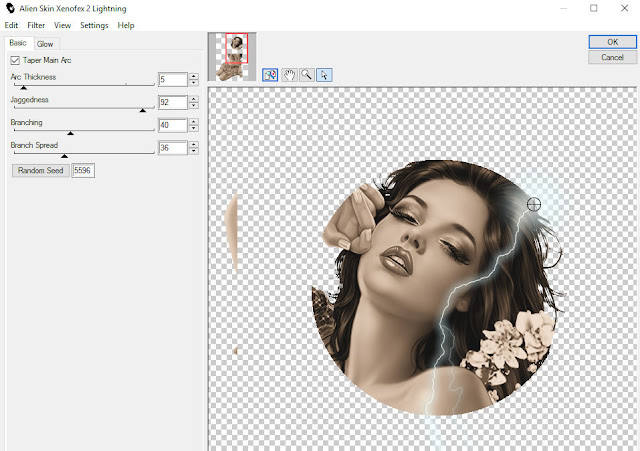Open the Edit menu
Image resolution: width=640 pixels, height=451 pixels.
point(11,25)
